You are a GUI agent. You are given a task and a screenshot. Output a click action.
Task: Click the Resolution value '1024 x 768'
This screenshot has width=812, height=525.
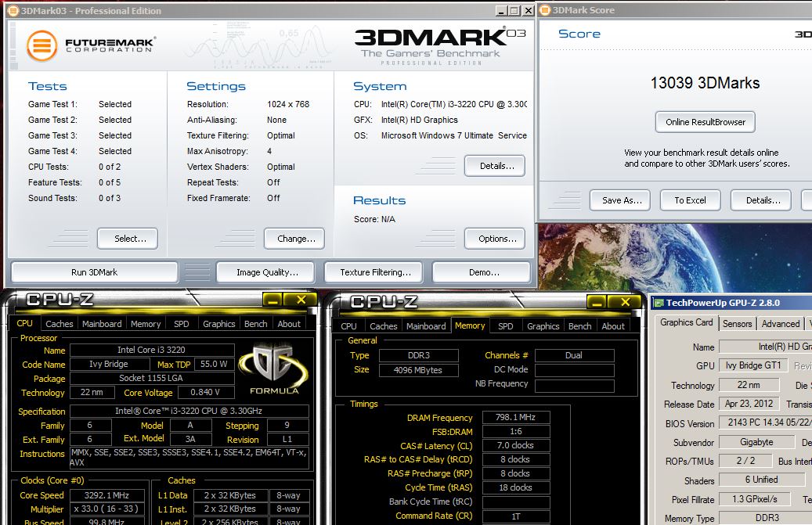click(x=288, y=105)
